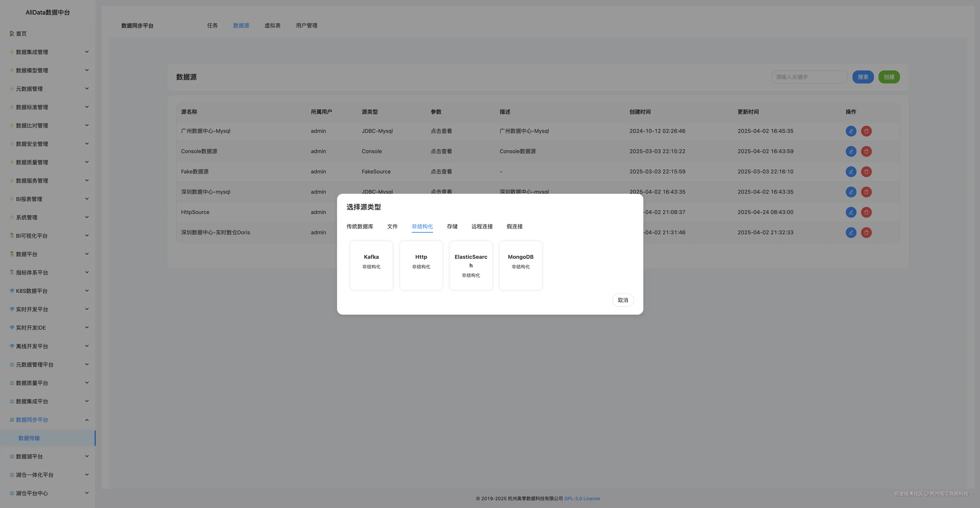
Task: Select the Kafka source type card
Action: [x=371, y=265]
